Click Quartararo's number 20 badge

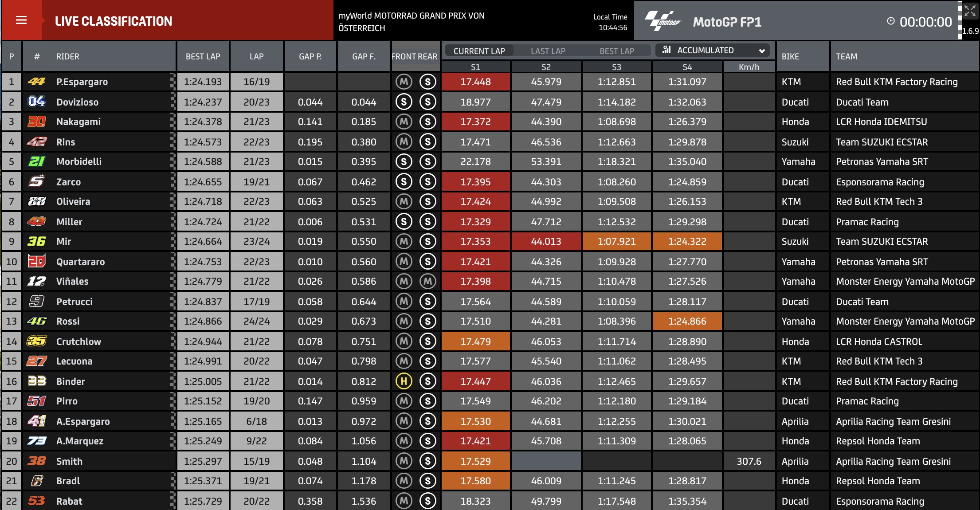(x=37, y=262)
